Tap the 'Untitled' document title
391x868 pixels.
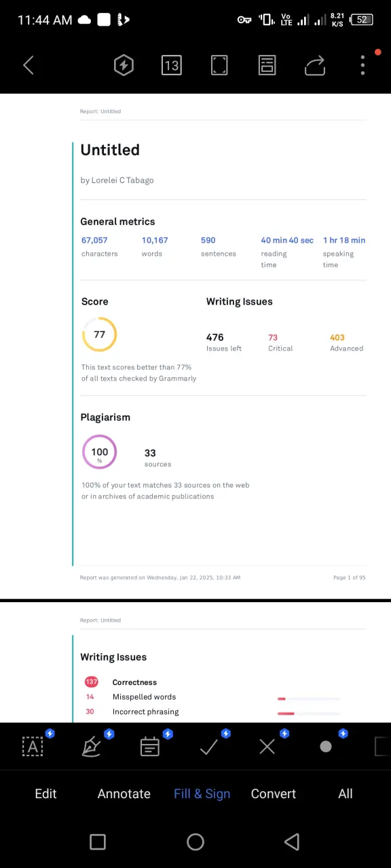pos(110,150)
